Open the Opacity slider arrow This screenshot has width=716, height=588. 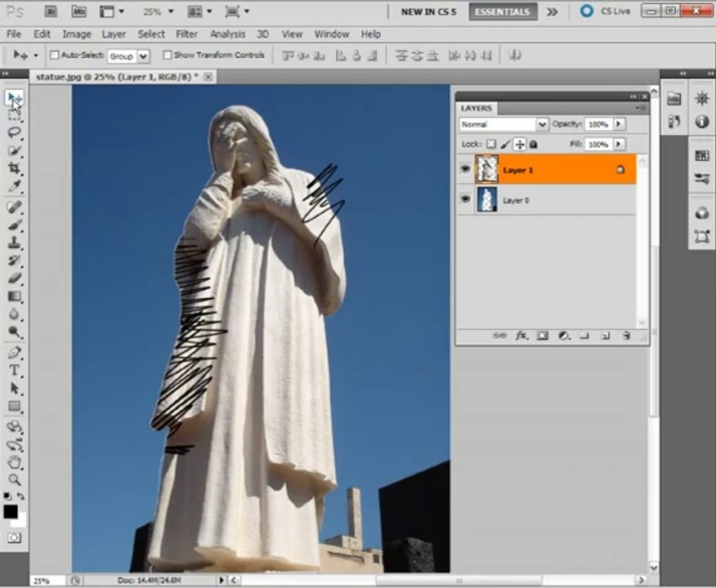[x=619, y=124]
